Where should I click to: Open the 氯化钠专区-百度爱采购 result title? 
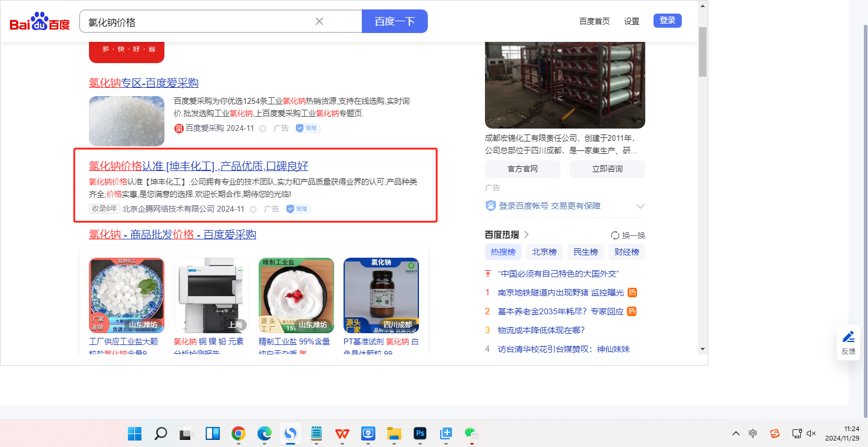144,83
